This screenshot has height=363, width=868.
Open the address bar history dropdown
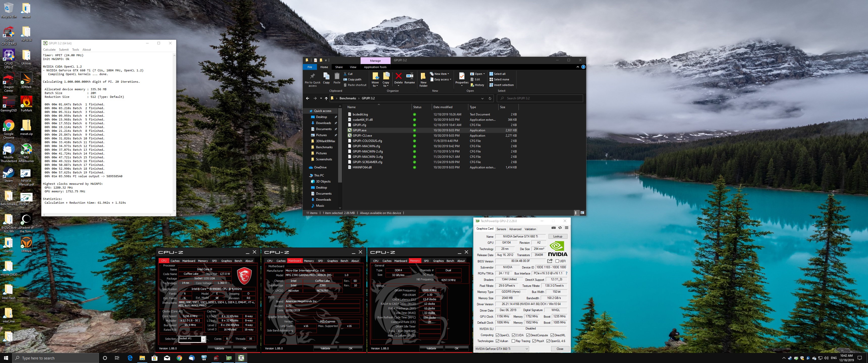coord(482,98)
